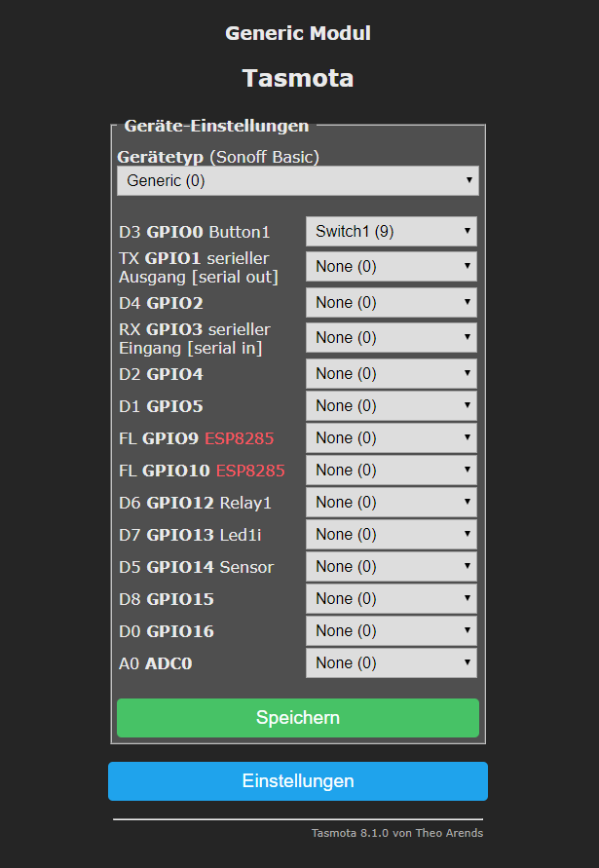Open the D6 GPIO12 Relay1 dropdown
The image size is (599, 868).
pos(392,503)
